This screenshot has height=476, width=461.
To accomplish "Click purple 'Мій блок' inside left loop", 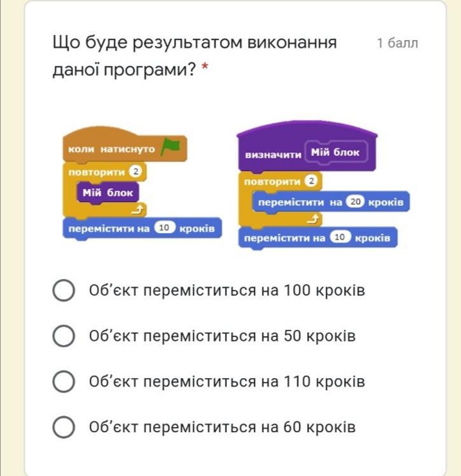I will [107, 192].
